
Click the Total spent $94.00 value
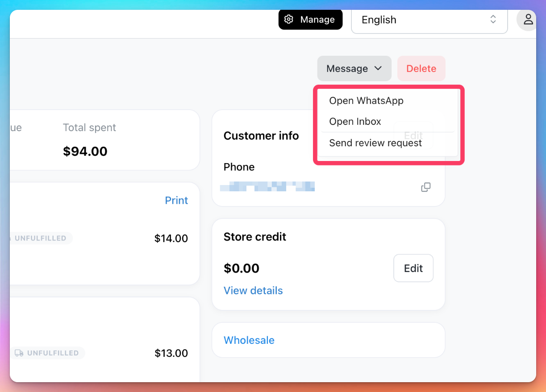coord(85,151)
